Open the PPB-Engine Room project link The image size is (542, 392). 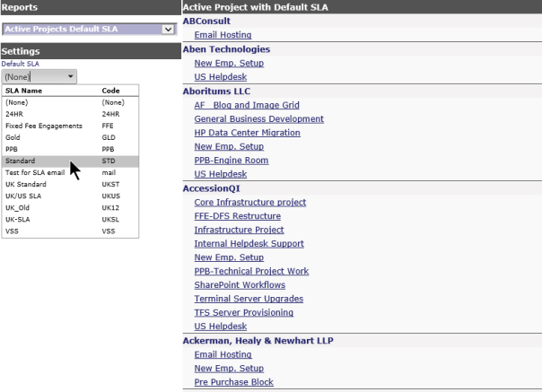click(232, 161)
